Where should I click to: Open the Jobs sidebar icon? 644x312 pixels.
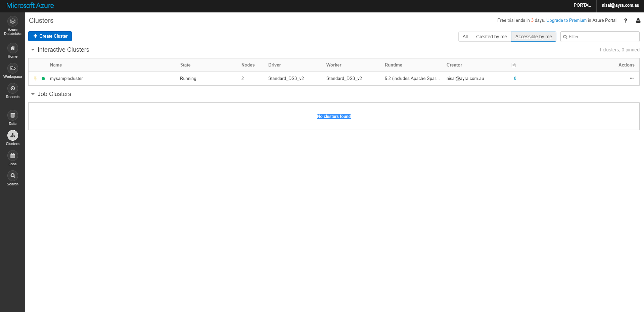tap(12, 156)
